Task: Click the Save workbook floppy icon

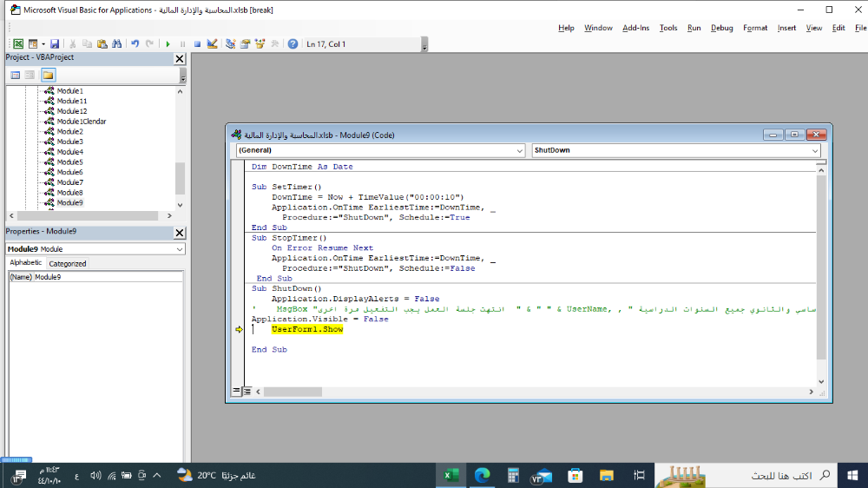Action: [55, 43]
